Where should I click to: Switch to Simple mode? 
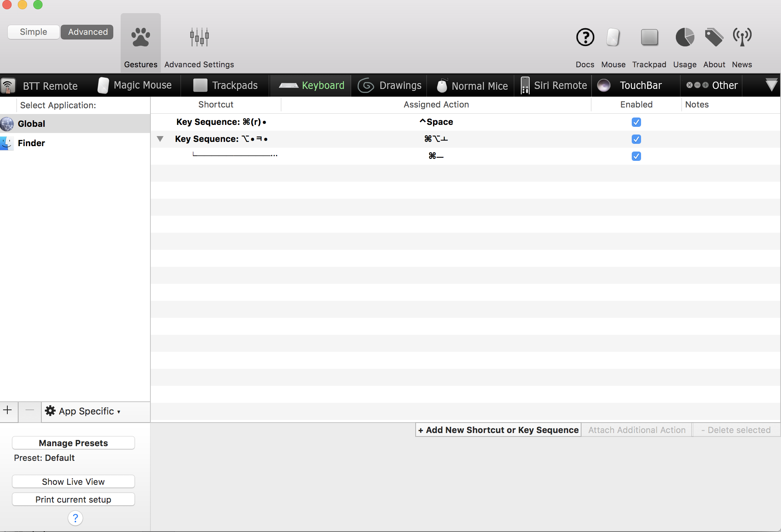[34, 32]
